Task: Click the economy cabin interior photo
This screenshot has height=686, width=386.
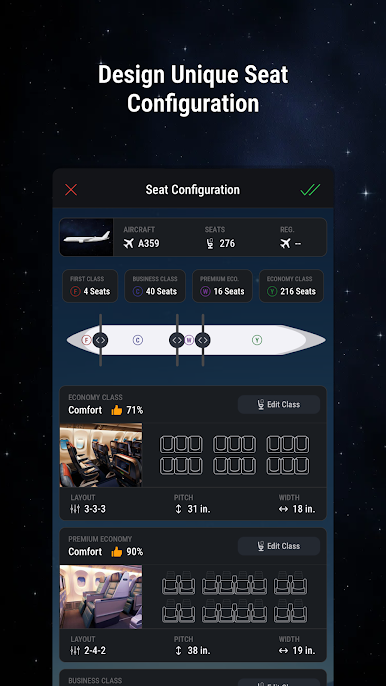Action: pyautogui.click(x=101, y=455)
